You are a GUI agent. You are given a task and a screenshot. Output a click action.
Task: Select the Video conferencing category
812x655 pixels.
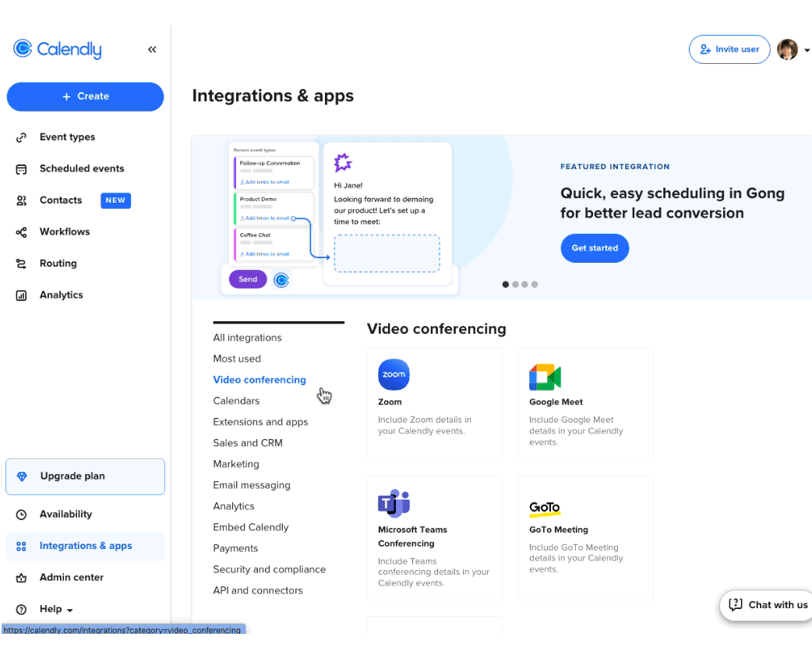259,380
